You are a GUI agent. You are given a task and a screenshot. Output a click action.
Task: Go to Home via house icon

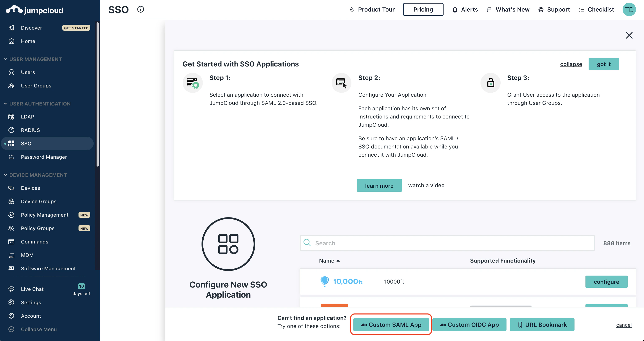pos(12,41)
